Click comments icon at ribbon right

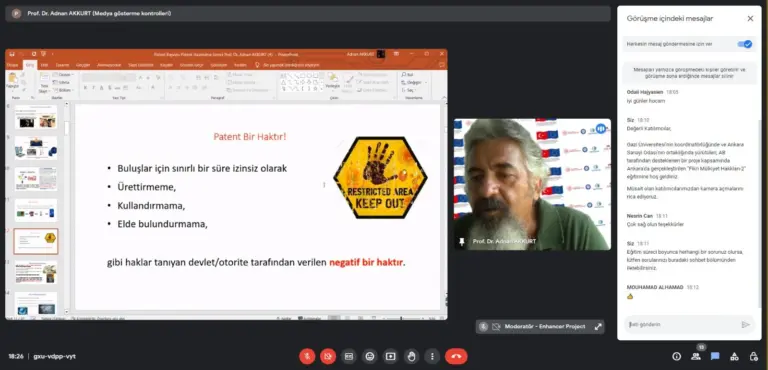coord(442,65)
